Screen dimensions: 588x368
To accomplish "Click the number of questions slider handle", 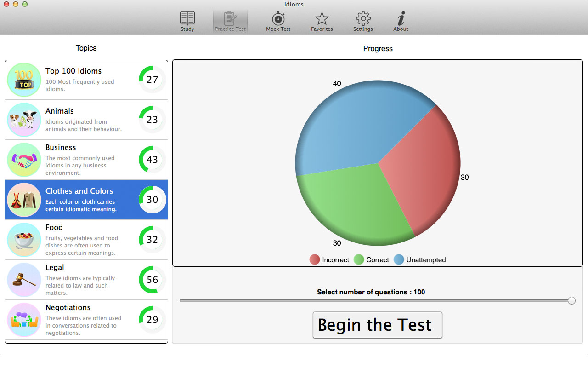I will (571, 301).
